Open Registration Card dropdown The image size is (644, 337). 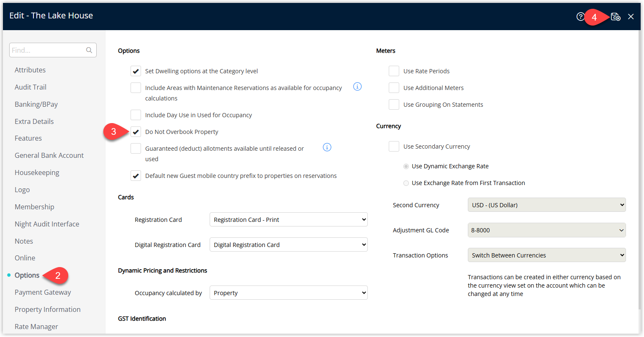coord(289,220)
